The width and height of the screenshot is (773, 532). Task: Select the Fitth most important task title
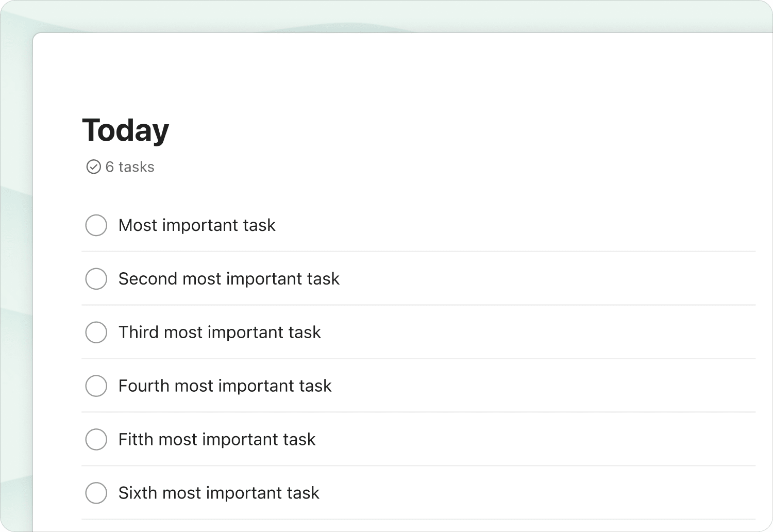pos(216,440)
